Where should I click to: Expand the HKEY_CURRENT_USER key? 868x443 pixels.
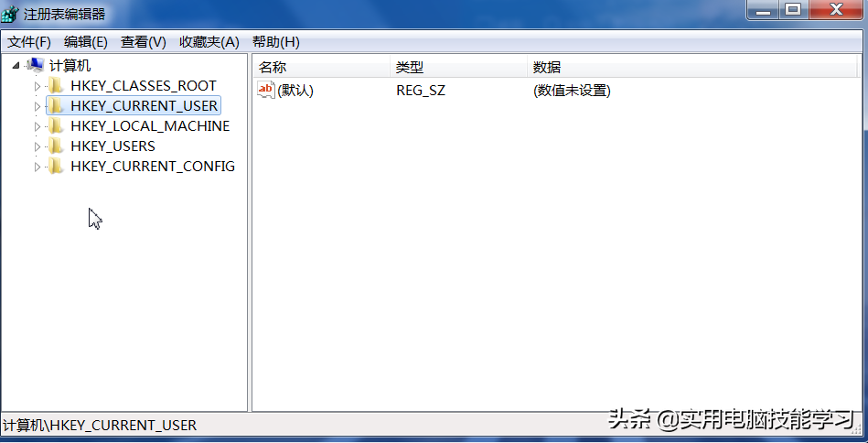(38, 106)
